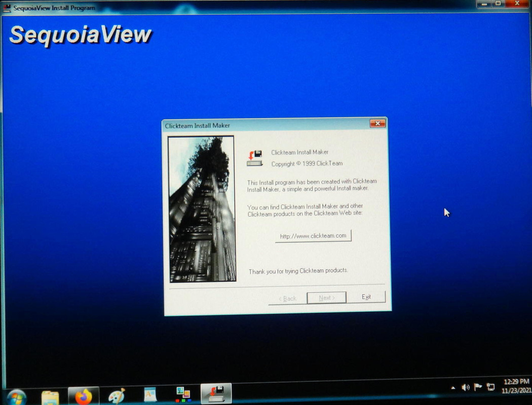
Task: Click 'Thank you for trying Clickteam products' text
Action: tap(298, 271)
